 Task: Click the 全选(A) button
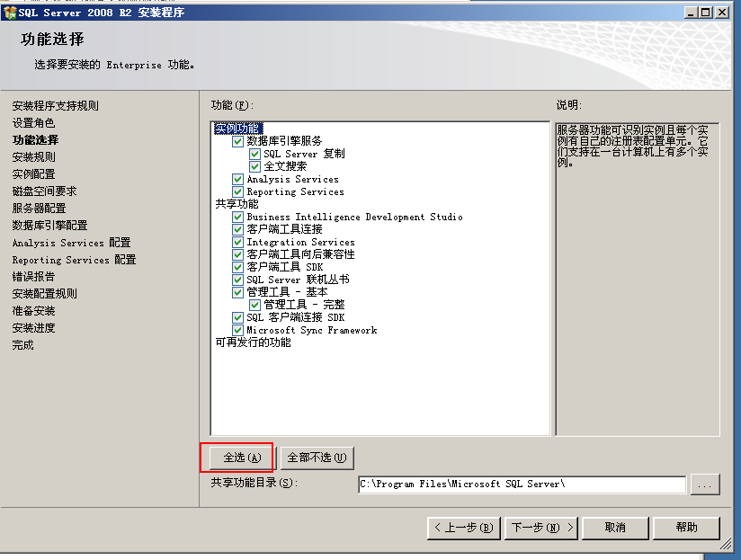coord(242,458)
